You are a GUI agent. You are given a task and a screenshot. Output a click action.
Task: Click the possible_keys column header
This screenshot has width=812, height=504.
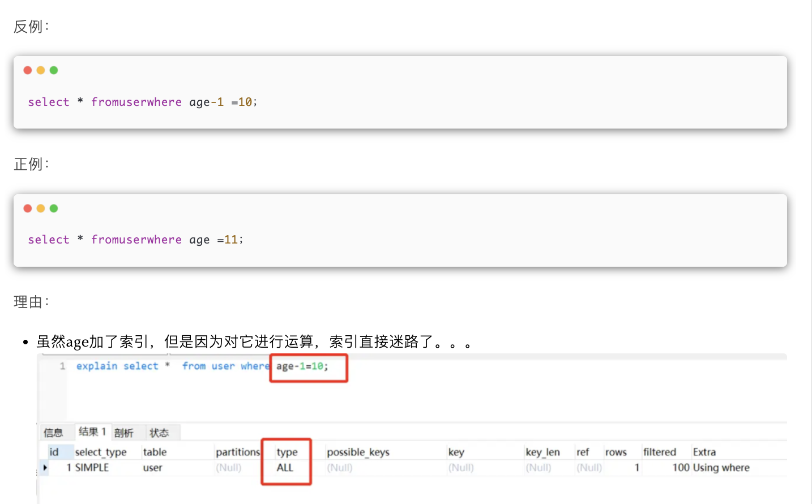(x=358, y=452)
